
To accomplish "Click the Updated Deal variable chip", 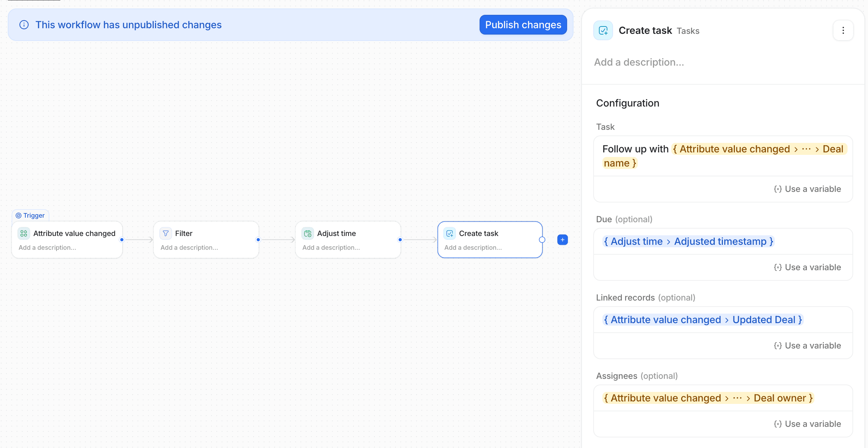I will coord(703,320).
